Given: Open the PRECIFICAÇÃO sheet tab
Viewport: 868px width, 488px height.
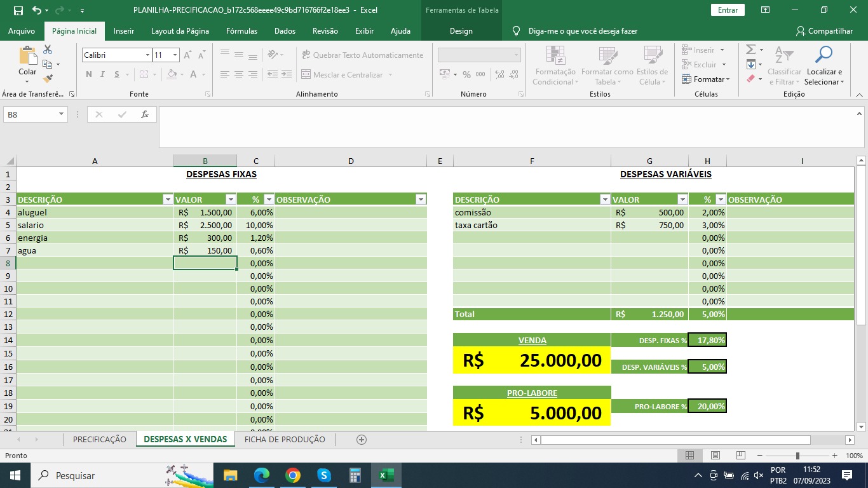Looking at the screenshot, I should point(100,439).
